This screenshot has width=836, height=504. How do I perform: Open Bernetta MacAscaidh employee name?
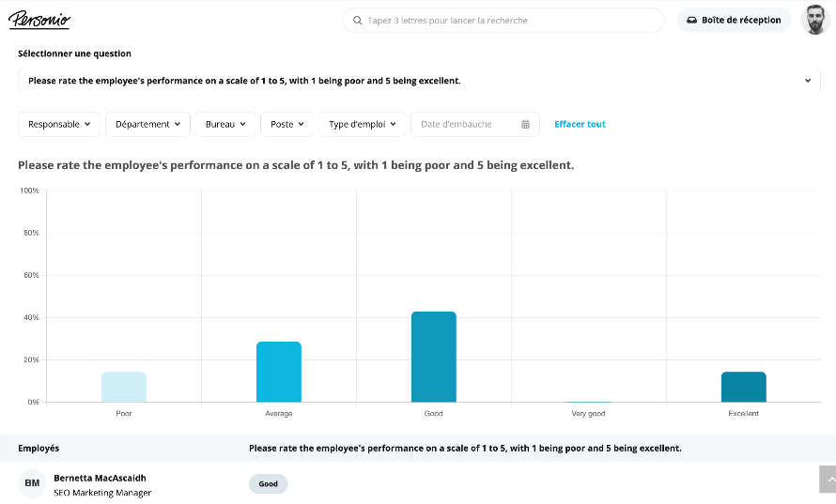click(100, 478)
